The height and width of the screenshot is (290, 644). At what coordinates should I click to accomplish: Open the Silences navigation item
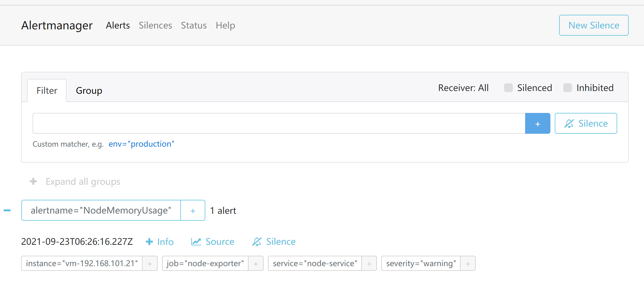[x=155, y=25]
